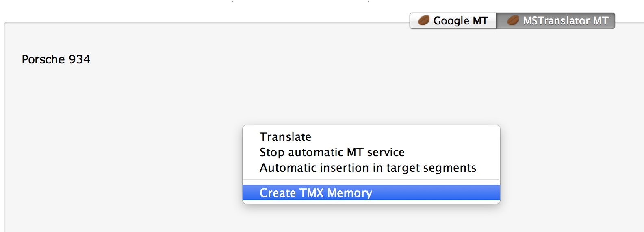Click the MSTranslator MT tab label text

pos(566,21)
